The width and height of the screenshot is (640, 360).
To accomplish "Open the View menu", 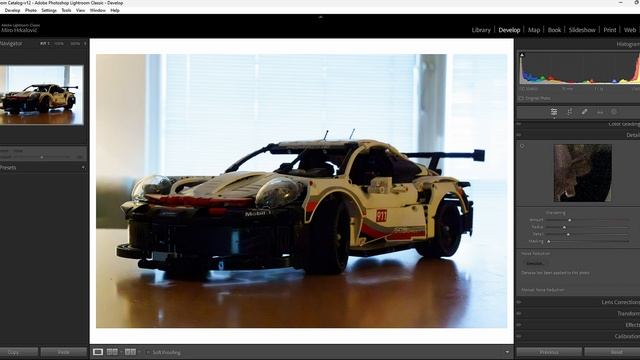I will (x=80, y=11).
